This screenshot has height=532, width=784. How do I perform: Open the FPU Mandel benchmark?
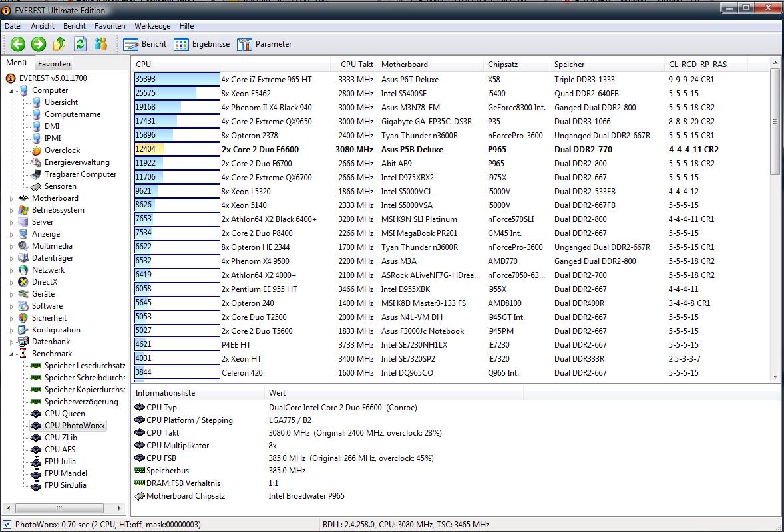(x=65, y=473)
